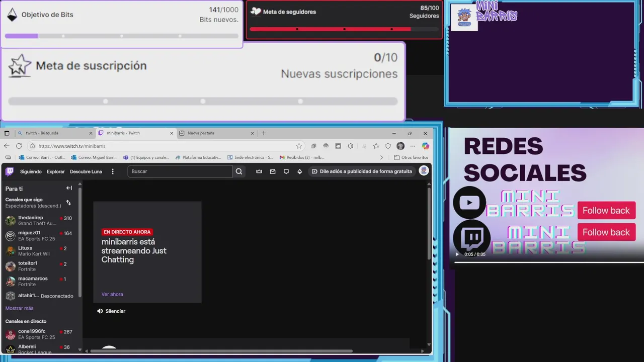Collapse the Para ti sidebar
The width and height of the screenshot is (644, 362).
pyautogui.click(x=69, y=188)
